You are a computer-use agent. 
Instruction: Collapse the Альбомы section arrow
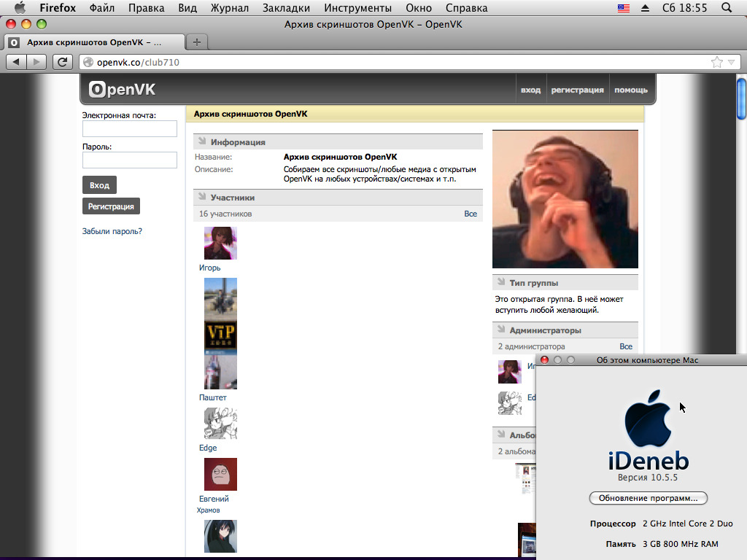[x=500, y=435]
